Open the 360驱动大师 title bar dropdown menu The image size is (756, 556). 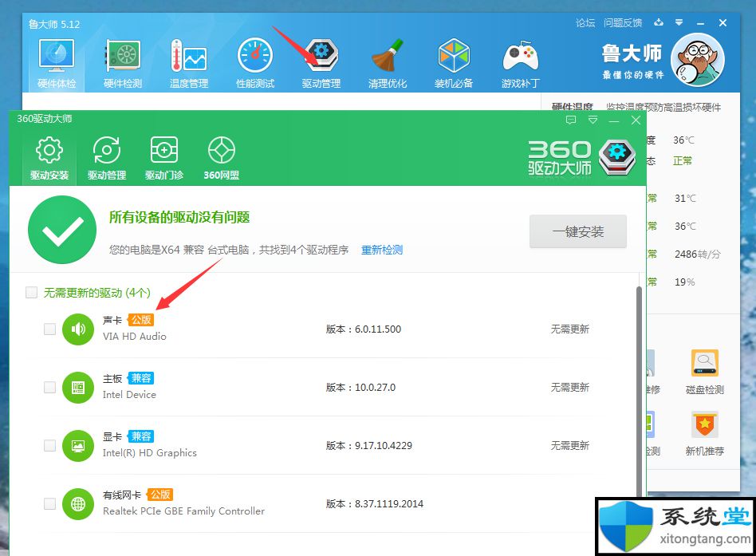[x=593, y=120]
